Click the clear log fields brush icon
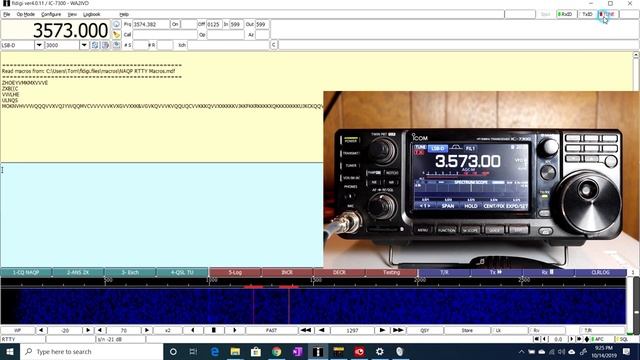 coord(116,35)
